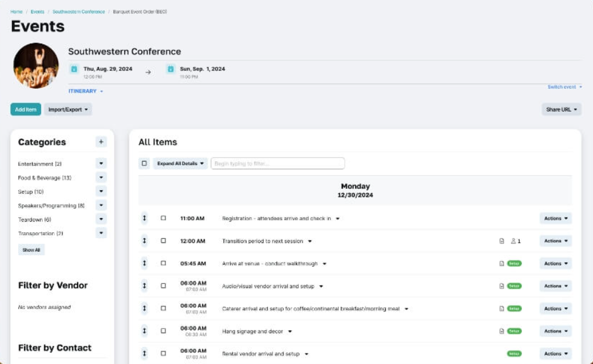Open Teardown category dropdown arrow
593x364 pixels.
[x=101, y=219]
